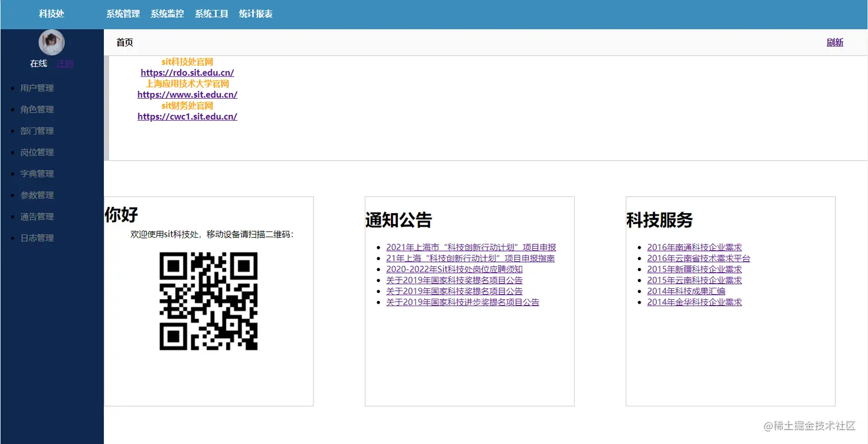Viewport: 868px width, 444px height.
Task: Open 日志管理 in the sidebar
Action: [37, 238]
